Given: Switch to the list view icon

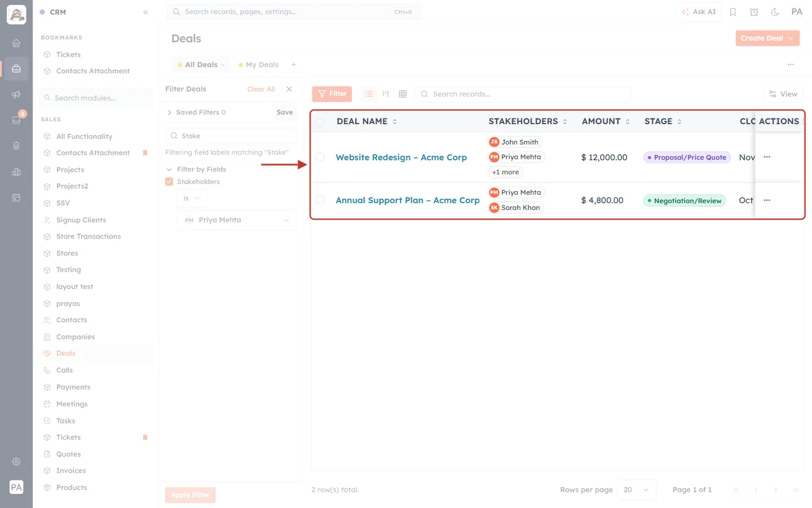Looking at the screenshot, I should coord(369,94).
